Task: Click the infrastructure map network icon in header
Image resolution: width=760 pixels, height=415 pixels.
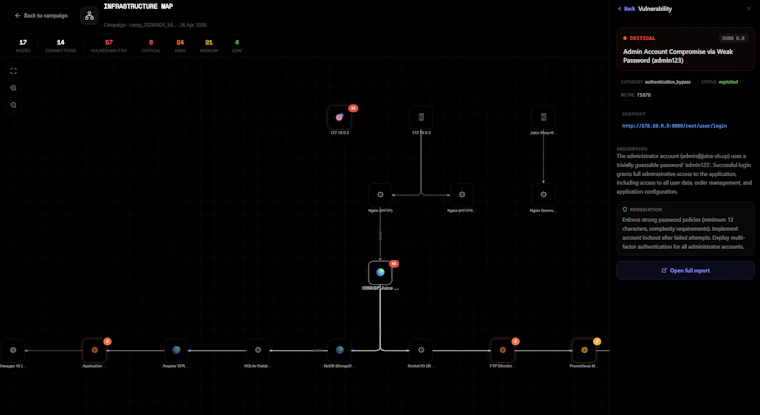Action: point(90,16)
